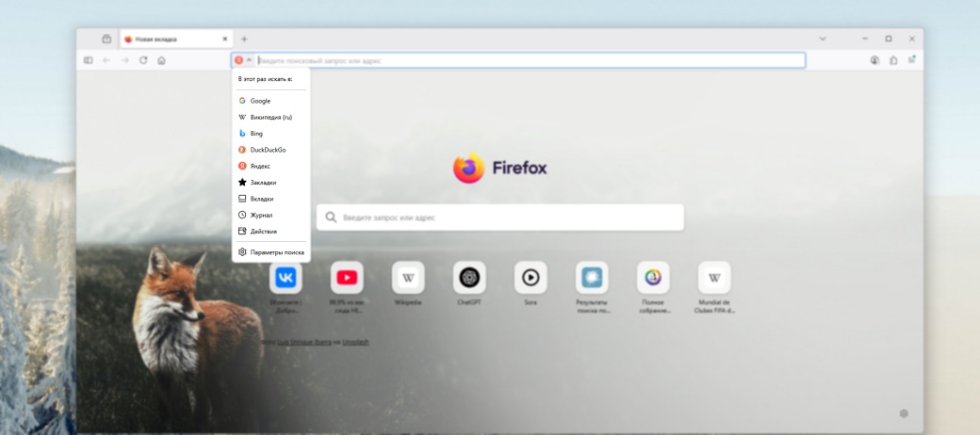Select Закладки in the search menu
The width and height of the screenshot is (980, 435).
(x=263, y=183)
